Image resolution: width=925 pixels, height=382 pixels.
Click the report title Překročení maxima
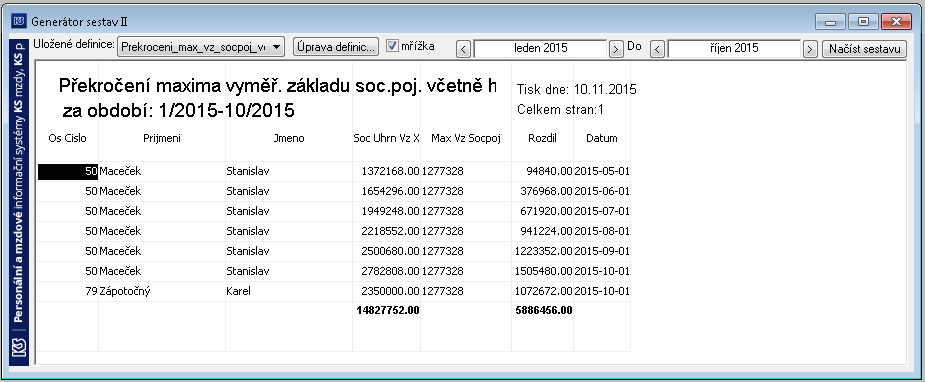(x=277, y=86)
